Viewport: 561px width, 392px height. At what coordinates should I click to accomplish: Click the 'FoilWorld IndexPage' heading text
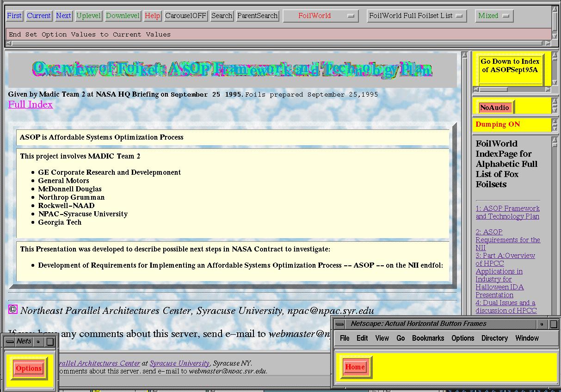507,164
